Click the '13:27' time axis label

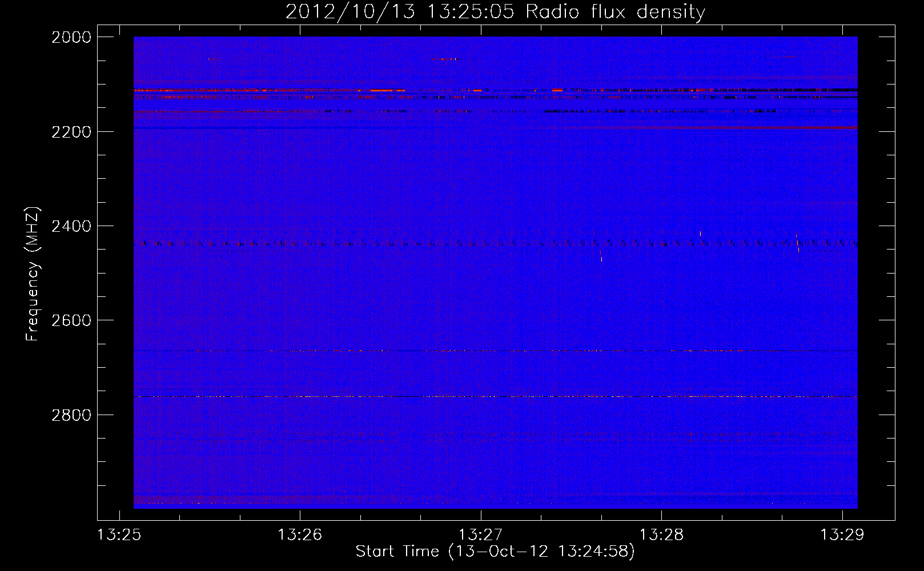[x=481, y=535]
